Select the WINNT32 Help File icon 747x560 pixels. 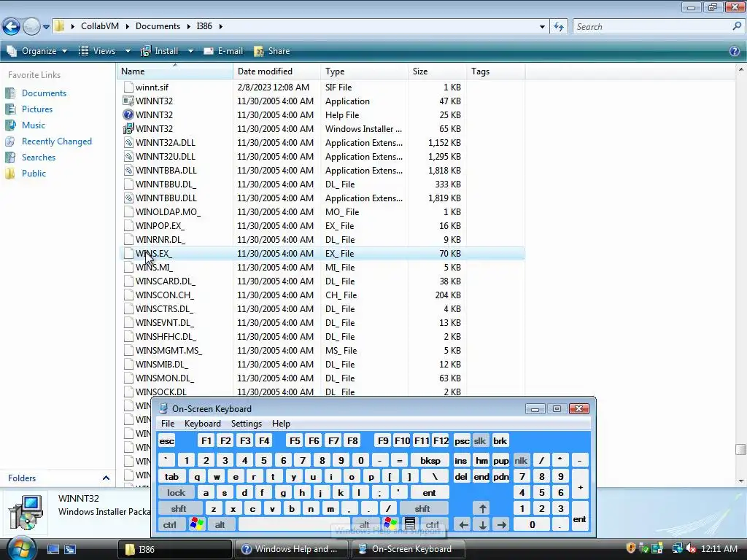point(128,114)
